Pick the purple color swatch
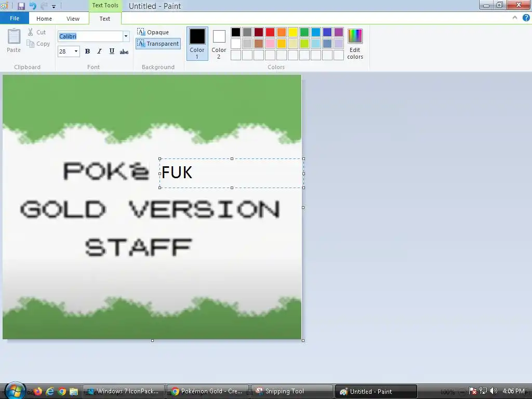The width and height of the screenshot is (532, 399). (339, 32)
